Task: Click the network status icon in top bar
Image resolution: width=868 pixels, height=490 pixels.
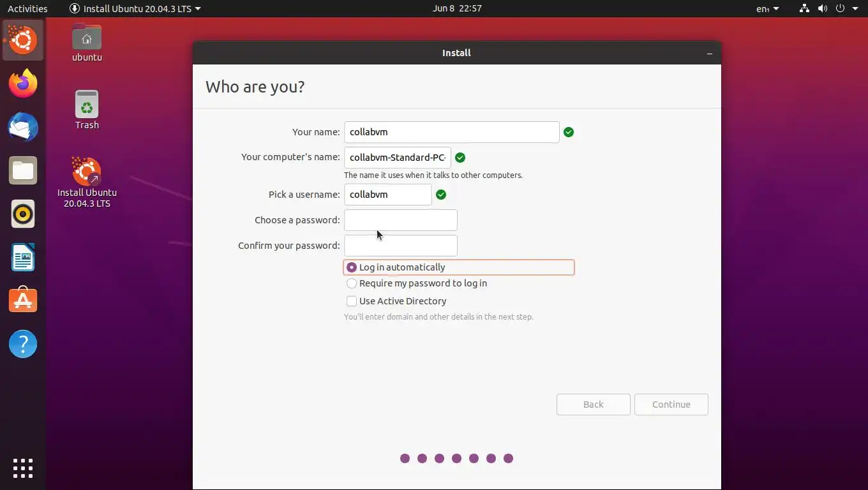Action: point(804,8)
